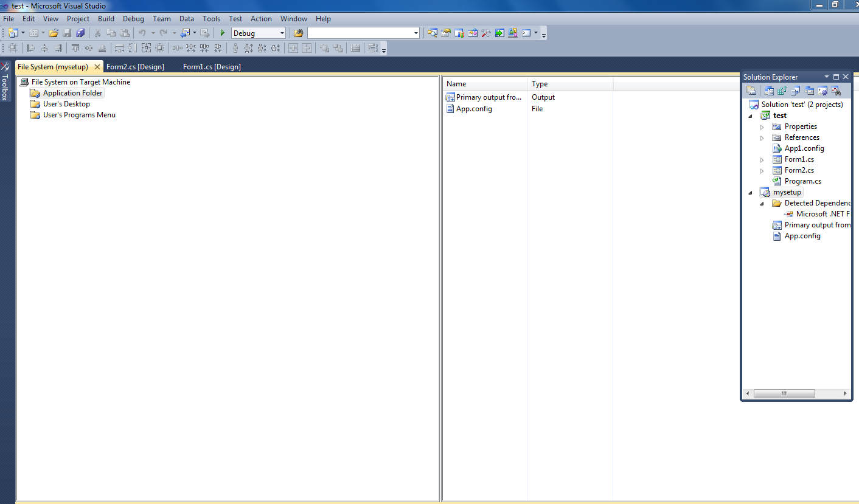The image size is (859, 504).
Task: Click the Properties Window icon in Solution Explorer
Action: point(751,90)
